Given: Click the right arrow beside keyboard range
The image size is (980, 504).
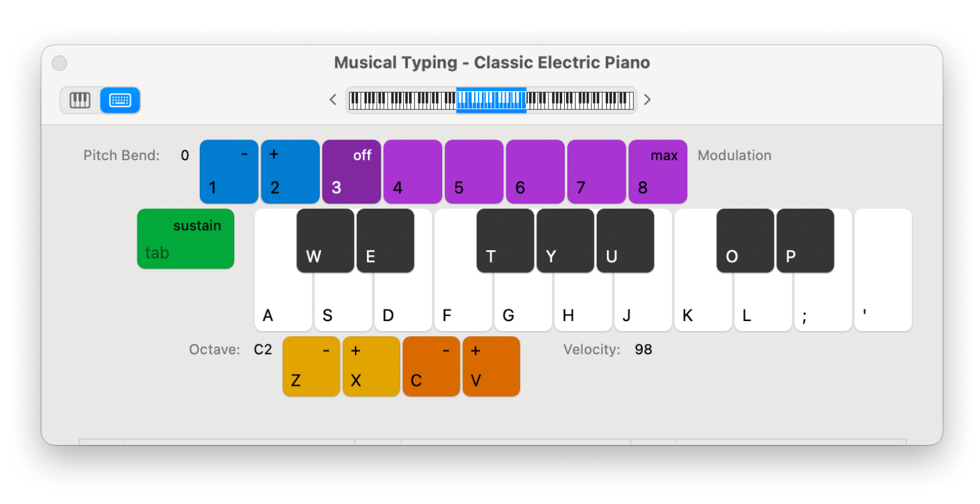Looking at the screenshot, I should point(647,100).
